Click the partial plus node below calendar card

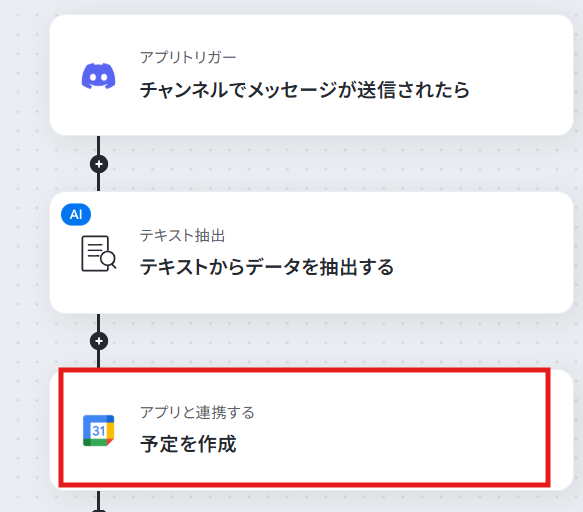99,511
